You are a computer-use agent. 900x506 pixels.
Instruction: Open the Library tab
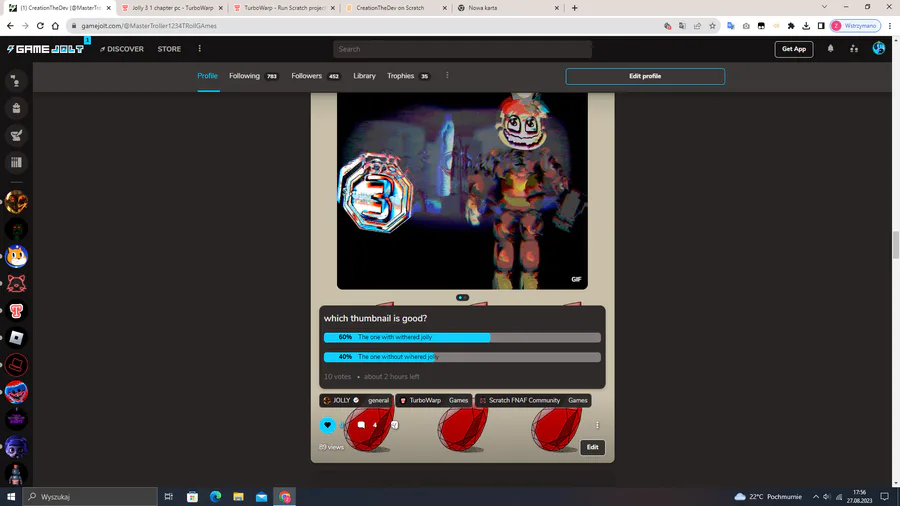(364, 76)
